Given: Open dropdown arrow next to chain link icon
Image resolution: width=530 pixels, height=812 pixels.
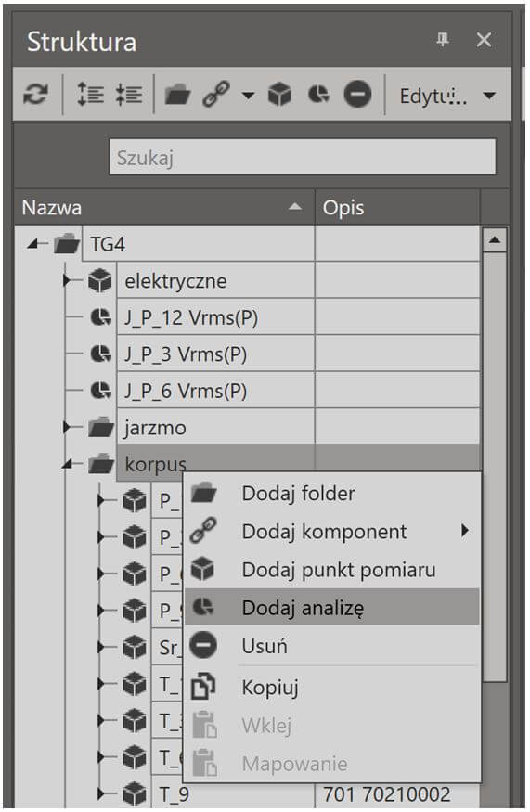Looking at the screenshot, I should (x=249, y=96).
